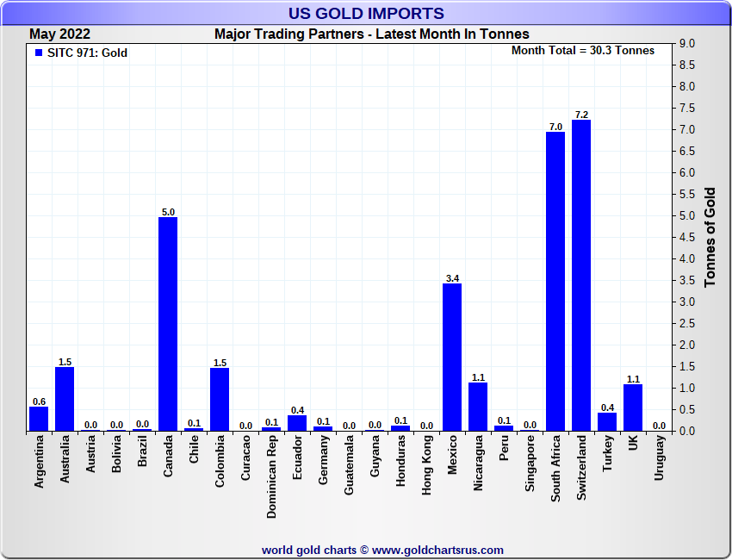Select the Colombia bar labeled 1.5
Viewport: 732px width, 560px height.
[220, 400]
